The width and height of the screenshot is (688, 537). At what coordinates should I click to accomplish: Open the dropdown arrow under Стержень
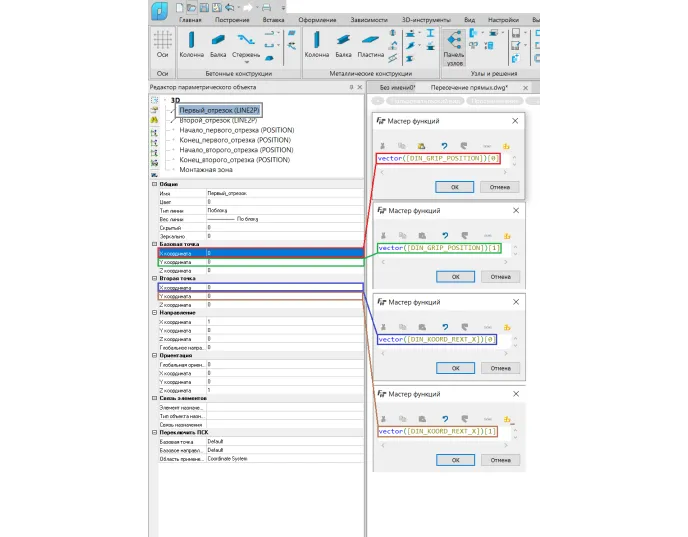(x=246, y=62)
